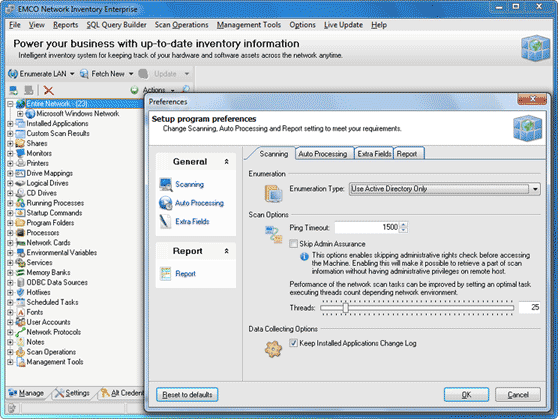Image resolution: width=558 pixels, height=419 pixels.
Task: Close the Preferences dialog window
Action: click(x=532, y=99)
